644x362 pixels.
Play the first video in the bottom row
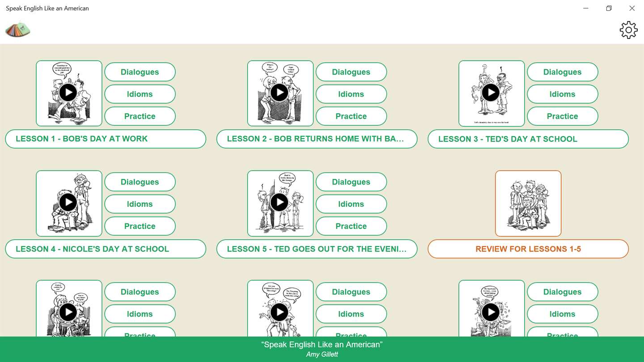click(68, 312)
